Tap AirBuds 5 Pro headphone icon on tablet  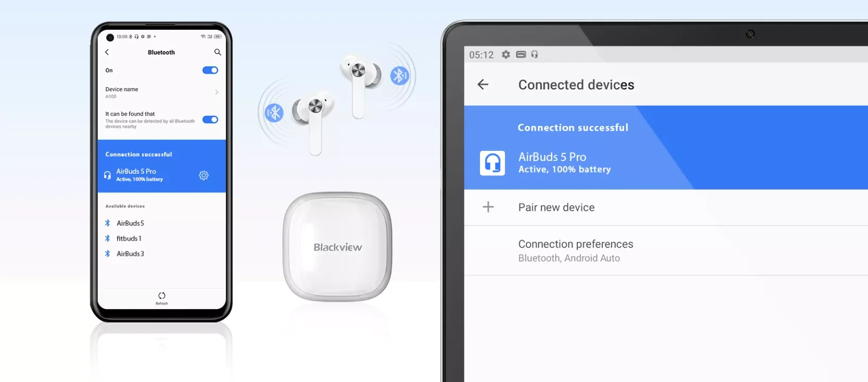[x=492, y=163]
